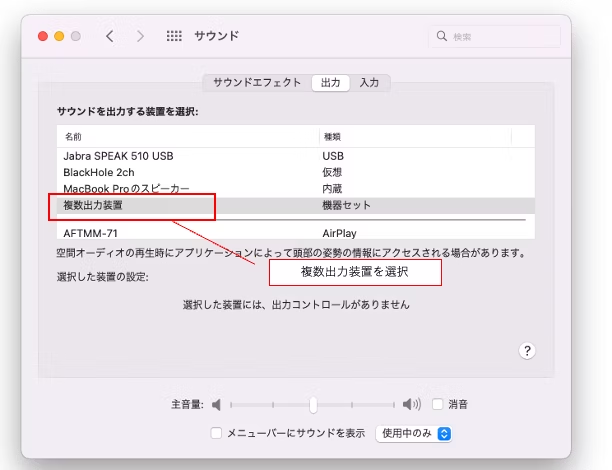Click the magnifying glass search icon

pyautogui.click(x=441, y=36)
